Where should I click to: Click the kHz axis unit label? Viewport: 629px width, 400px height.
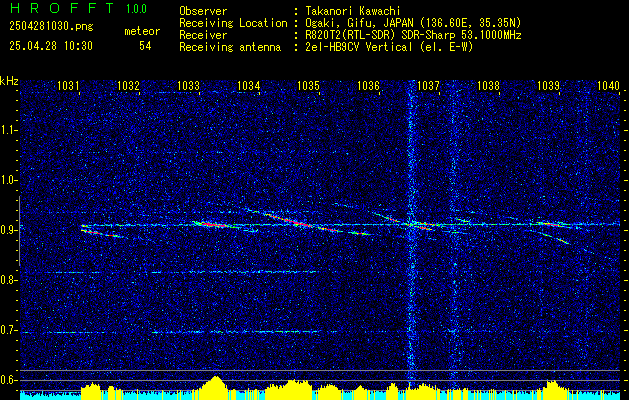tap(9, 81)
